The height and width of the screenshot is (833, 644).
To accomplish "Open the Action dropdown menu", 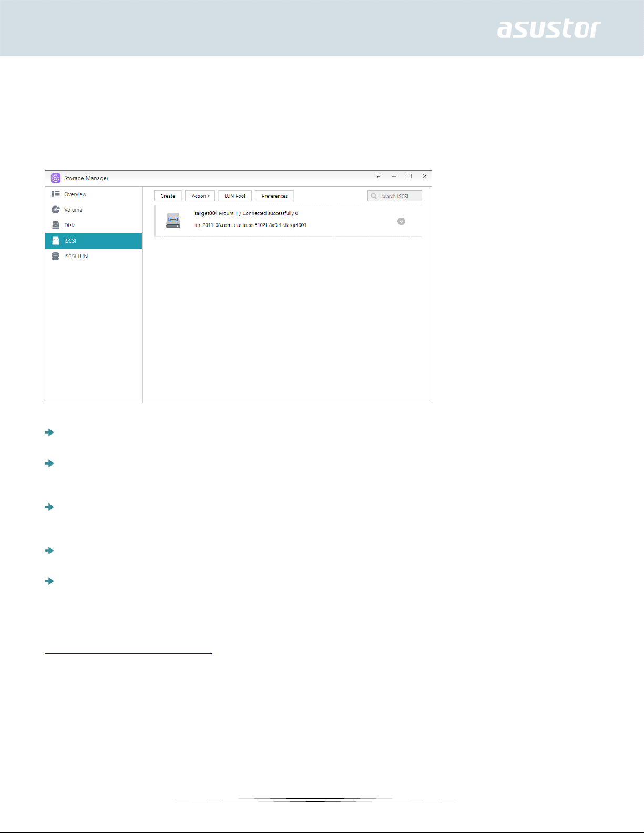I will 200,196.
